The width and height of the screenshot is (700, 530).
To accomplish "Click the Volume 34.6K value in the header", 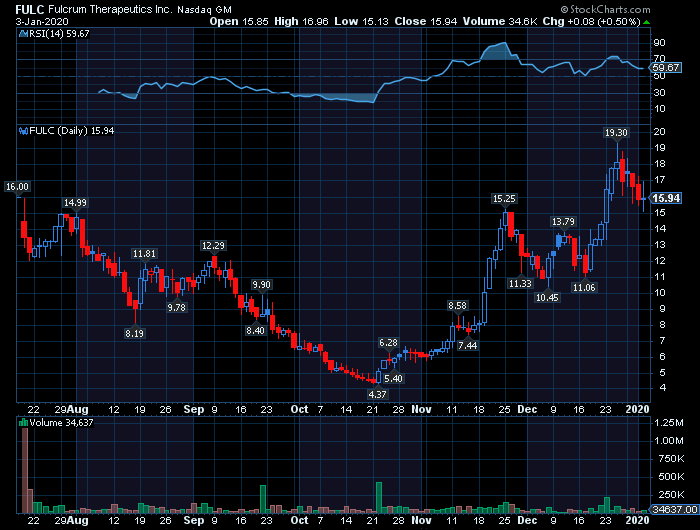I will coord(500,21).
